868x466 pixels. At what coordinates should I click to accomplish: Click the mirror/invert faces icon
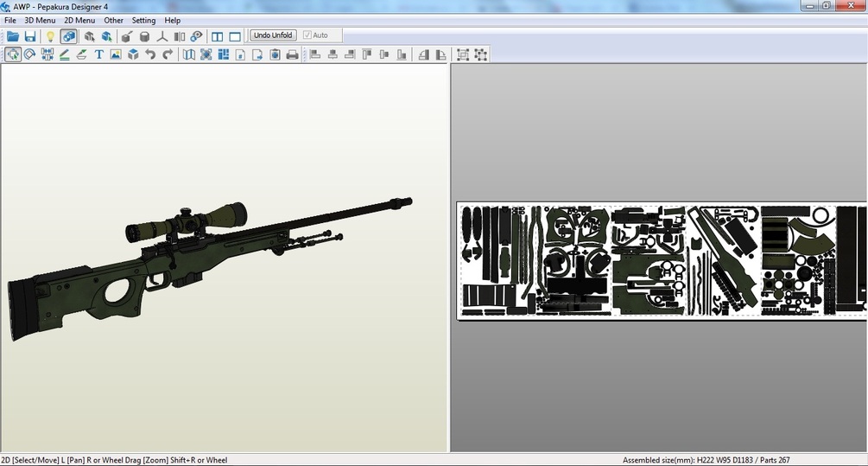tap(180, 36)
